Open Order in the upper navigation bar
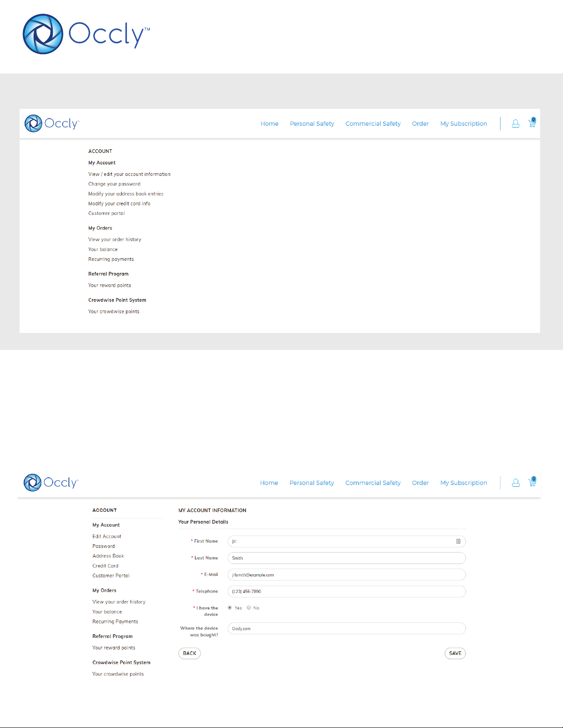The width and height of the screenshot is (563, 728). tap(421, 124)
